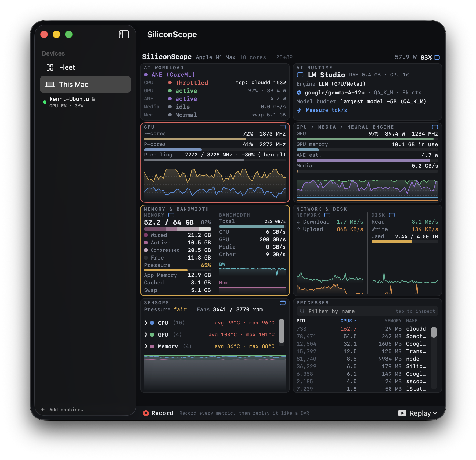Click the disk Used capacity bar
Screen dimensions: 476x460
pos(405,242)
